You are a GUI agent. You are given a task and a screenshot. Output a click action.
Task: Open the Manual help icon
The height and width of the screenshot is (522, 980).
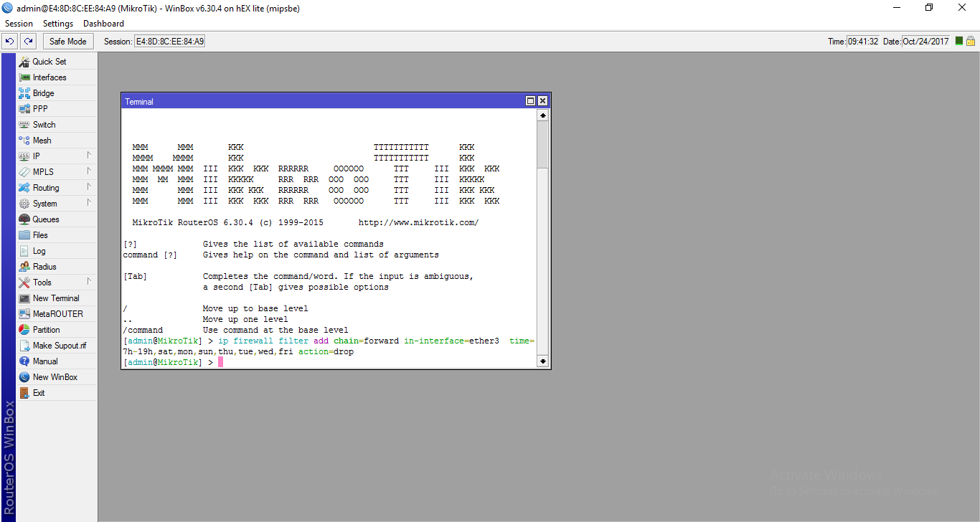point(24,361)
